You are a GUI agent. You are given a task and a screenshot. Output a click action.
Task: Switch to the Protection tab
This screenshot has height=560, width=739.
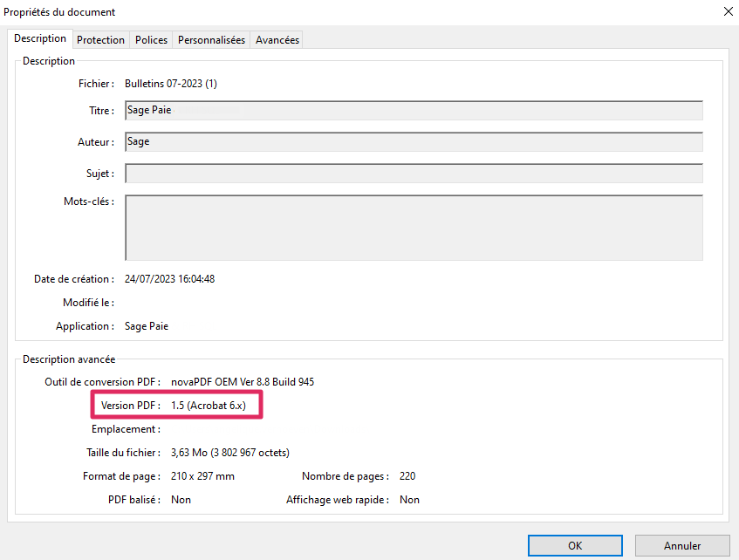[x=100, y=40]
